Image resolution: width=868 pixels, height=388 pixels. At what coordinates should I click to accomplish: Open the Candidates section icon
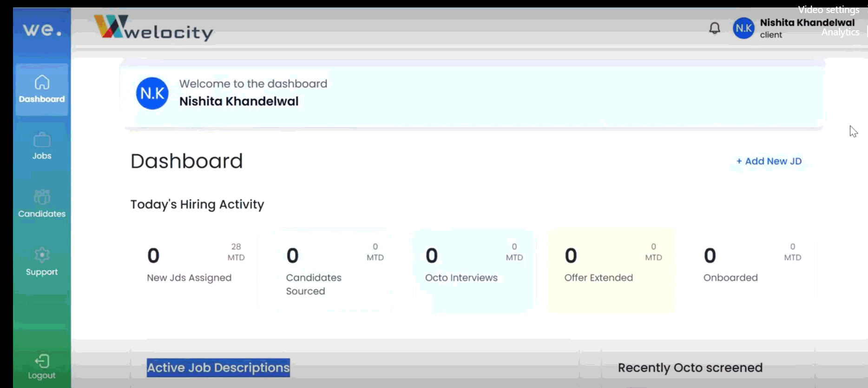pyautogui.click(x=42, y=197)
